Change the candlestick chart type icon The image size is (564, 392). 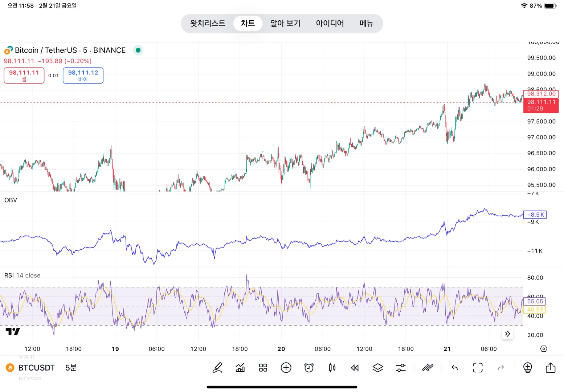click(332, 368)
